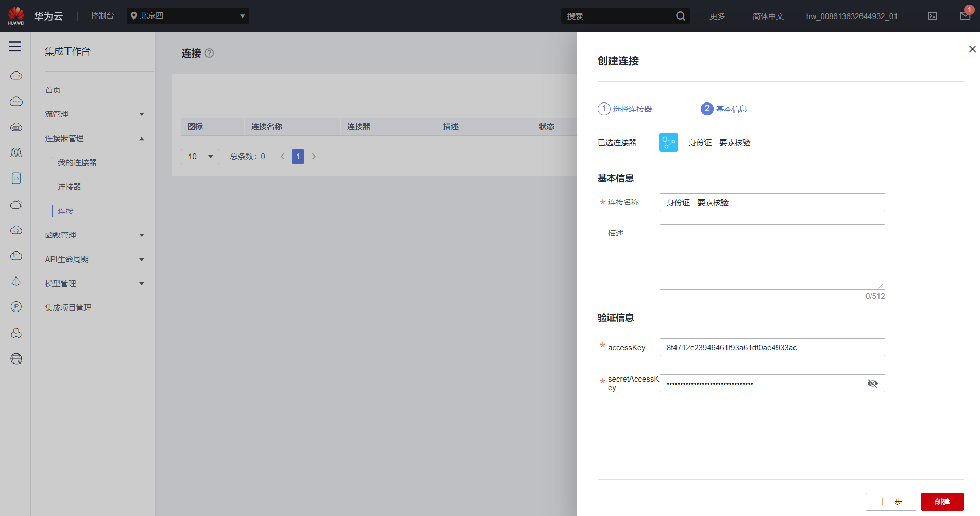Go back to step 1 选择连接器
The width and height of the screenshot is (980, 516).
pos(624,109)
